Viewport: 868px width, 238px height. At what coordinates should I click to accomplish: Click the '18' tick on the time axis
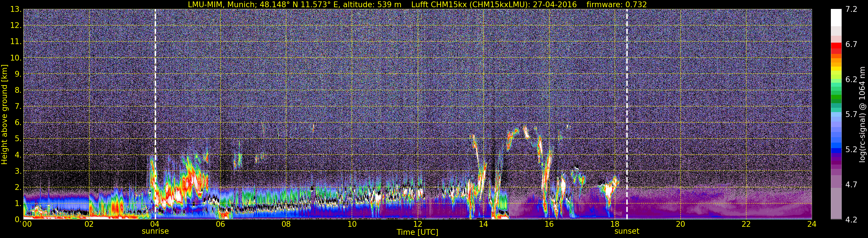coord(614,224)
